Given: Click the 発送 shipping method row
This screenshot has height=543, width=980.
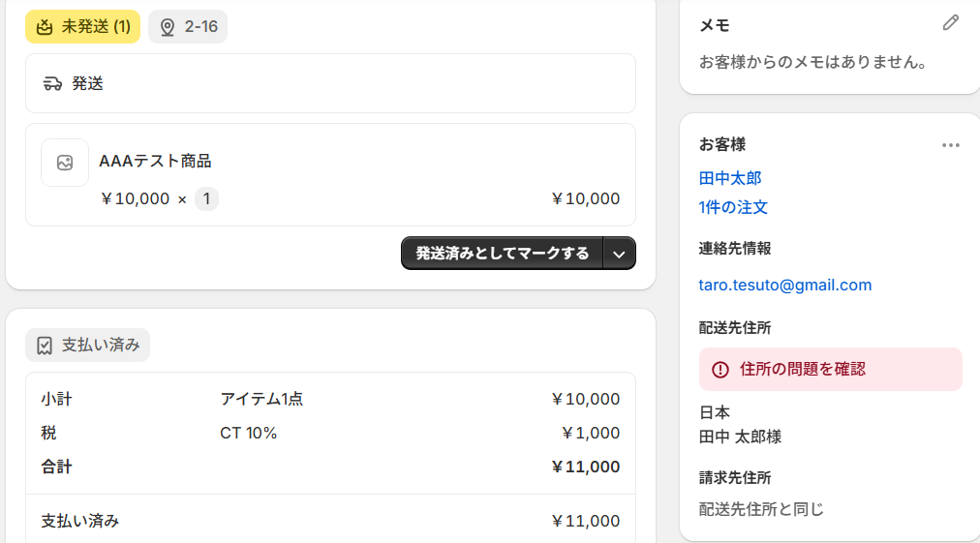Looking at the screenshot, I should click(x=330, y=84).
